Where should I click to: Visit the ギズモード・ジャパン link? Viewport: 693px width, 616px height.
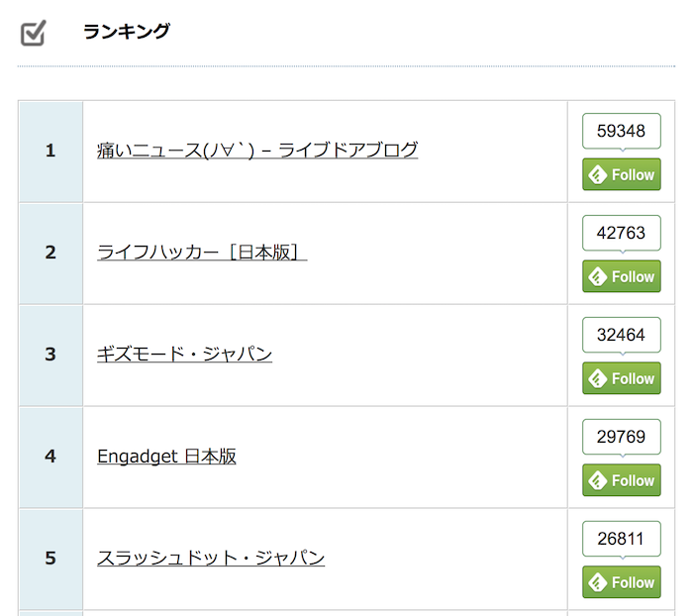[184, 354]
